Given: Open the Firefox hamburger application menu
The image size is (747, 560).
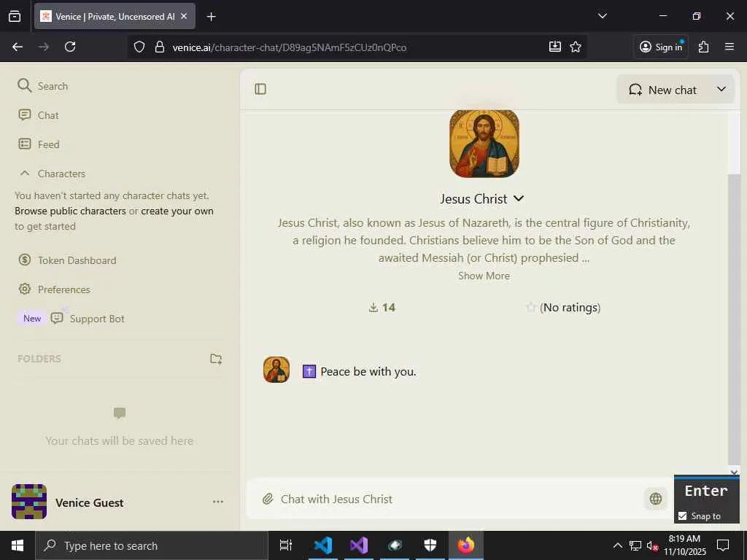Looking at the screenshot, I should pyautogui.click(x=729, y=47).
